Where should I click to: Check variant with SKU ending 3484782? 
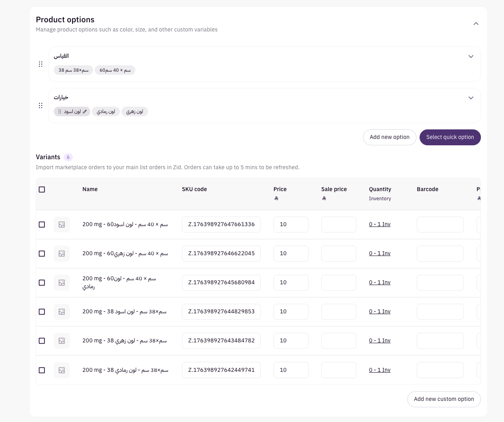tap(42, 341)
